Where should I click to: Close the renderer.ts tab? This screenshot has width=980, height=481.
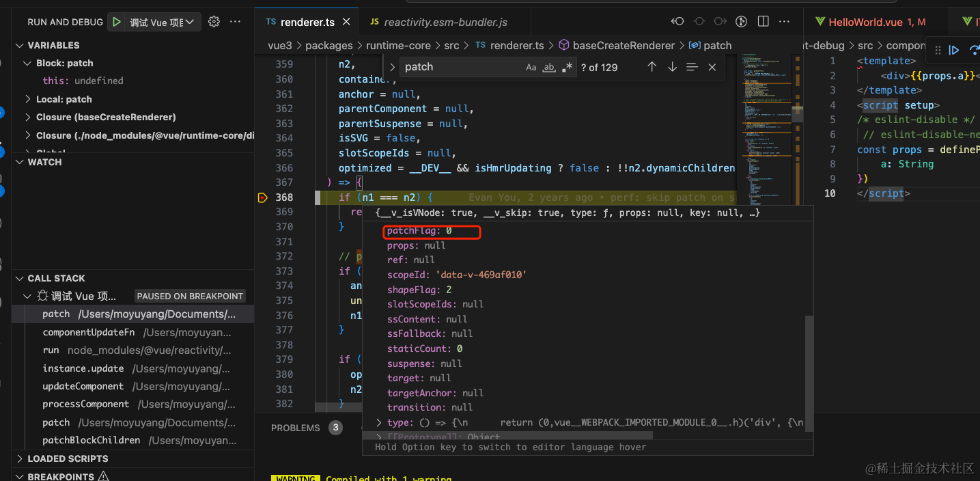[346, 22]
